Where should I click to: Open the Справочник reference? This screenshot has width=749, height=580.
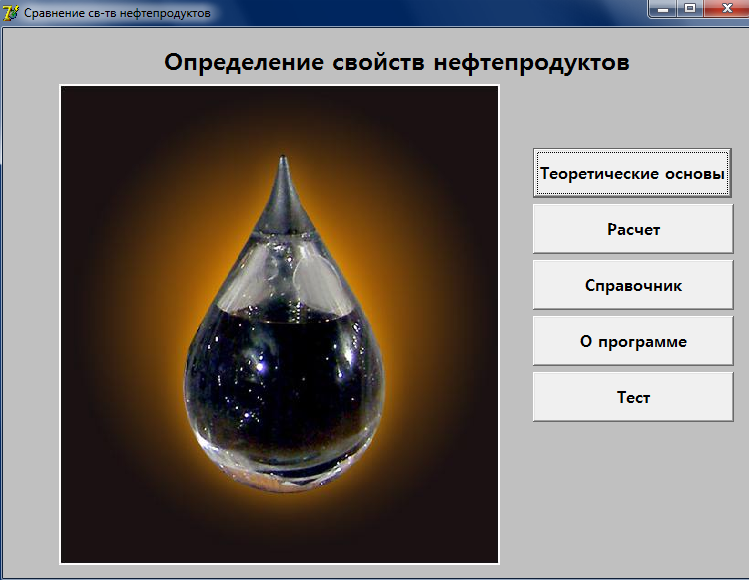(x=633, y=285)
